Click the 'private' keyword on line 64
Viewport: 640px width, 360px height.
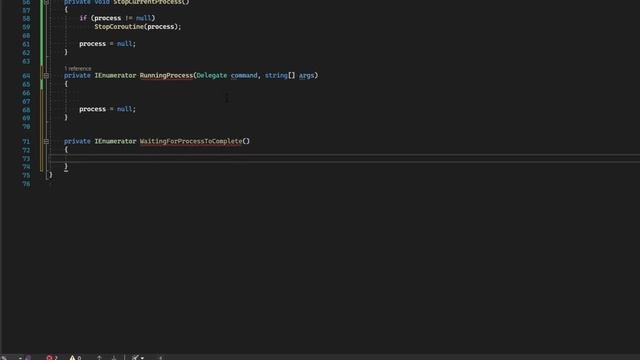pyautogui.click(x=77, y=76)
